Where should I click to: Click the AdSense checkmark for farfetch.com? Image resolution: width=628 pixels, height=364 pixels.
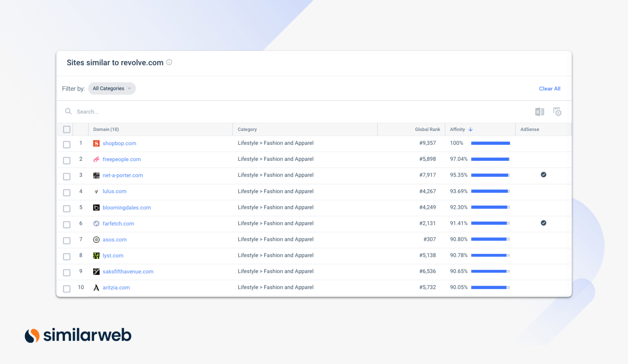(x=544, y=223)
